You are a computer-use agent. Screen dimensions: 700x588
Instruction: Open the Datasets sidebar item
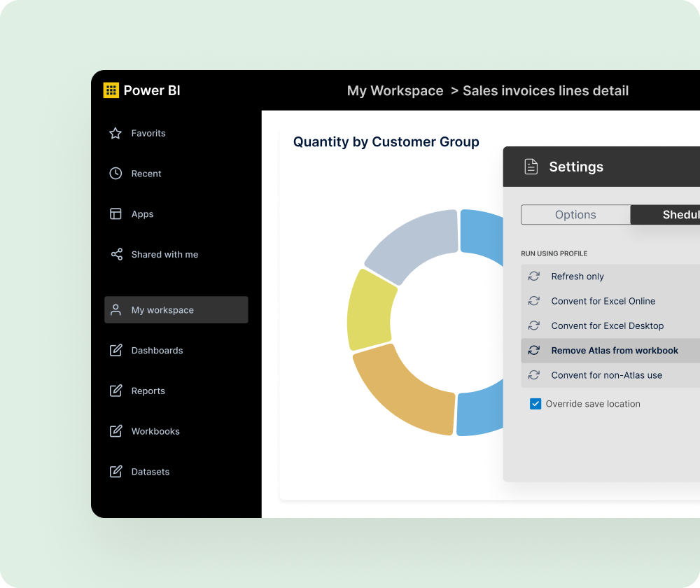pos(150,472)
